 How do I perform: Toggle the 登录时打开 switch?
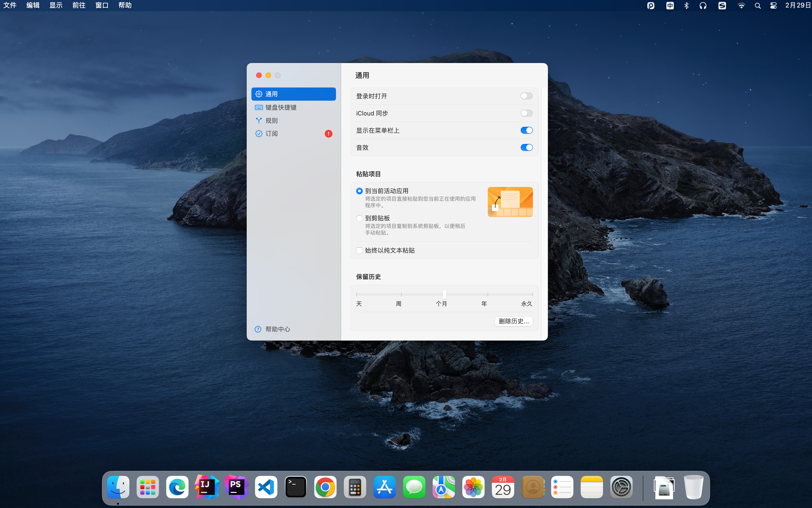click(527, 96)
